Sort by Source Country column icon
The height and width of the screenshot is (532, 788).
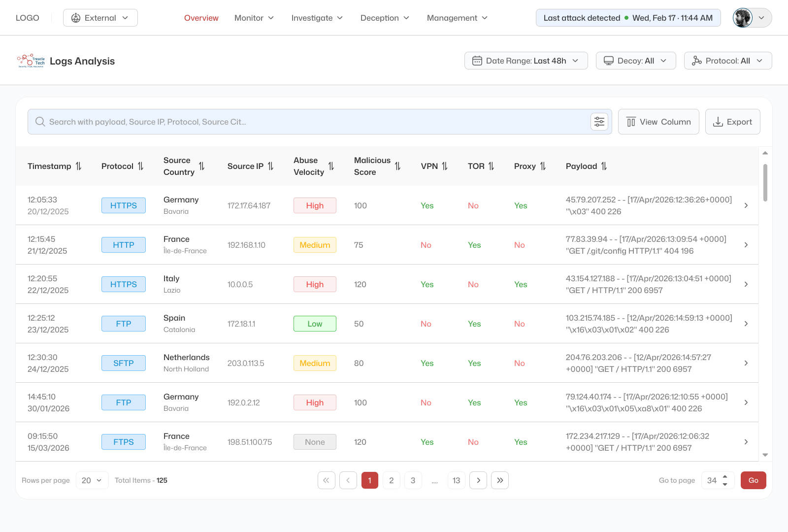click(x=202, y=166)
